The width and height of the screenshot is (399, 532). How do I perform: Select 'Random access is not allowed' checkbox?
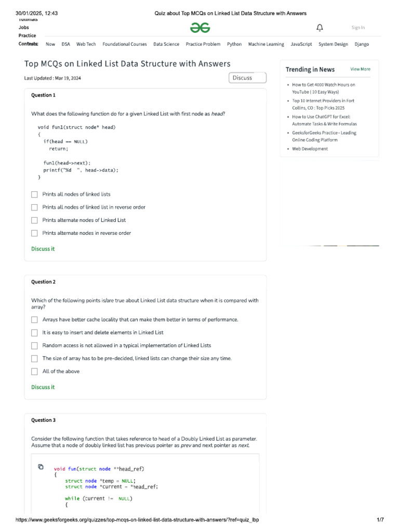click(x=34, y=345)
